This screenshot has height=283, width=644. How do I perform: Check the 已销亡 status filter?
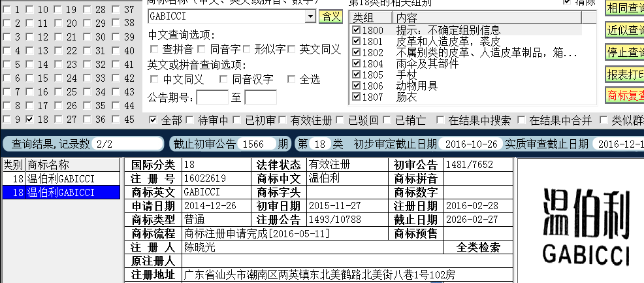pos(387,120)
